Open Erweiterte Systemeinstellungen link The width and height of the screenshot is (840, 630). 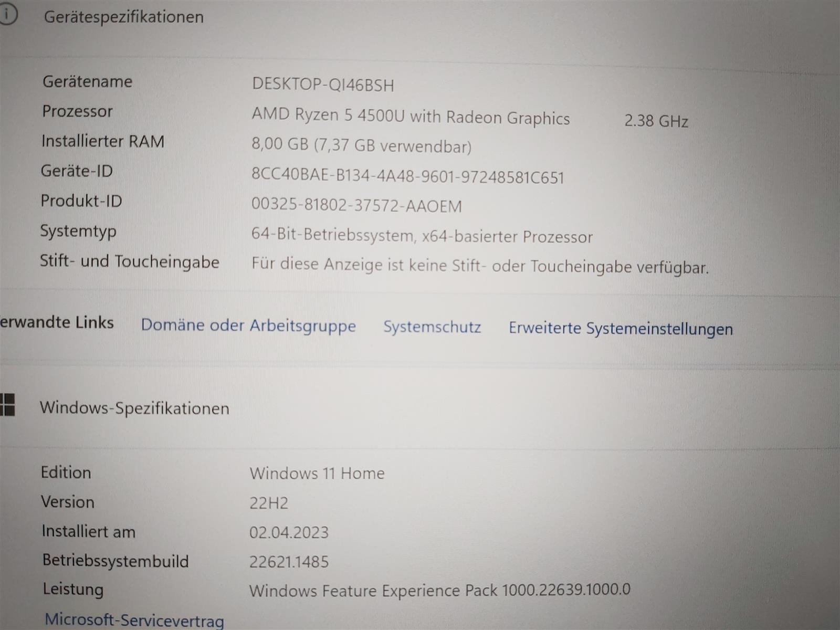click(x=621, y=329)
